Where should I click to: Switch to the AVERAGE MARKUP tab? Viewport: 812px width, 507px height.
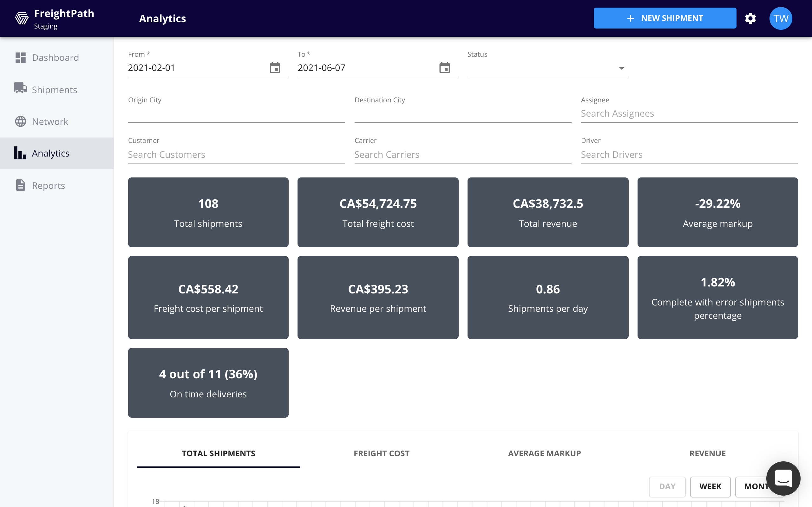(544, 453)
